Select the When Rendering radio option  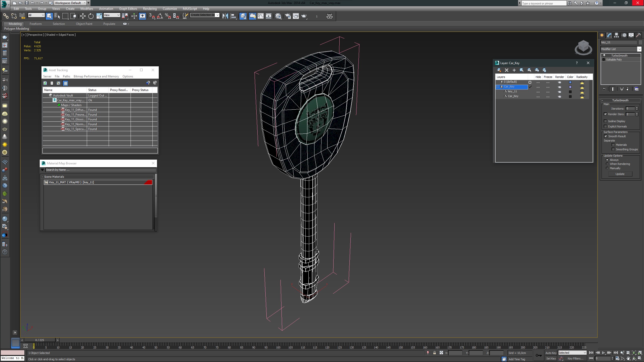tap(607, 164)
